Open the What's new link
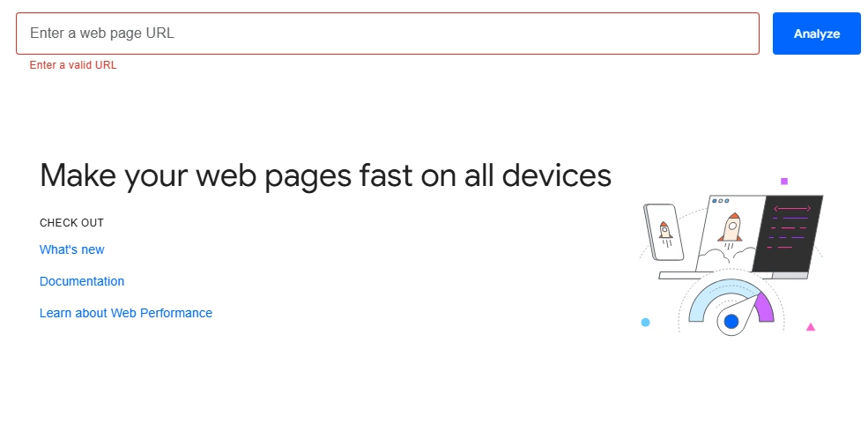 (72, 249)
